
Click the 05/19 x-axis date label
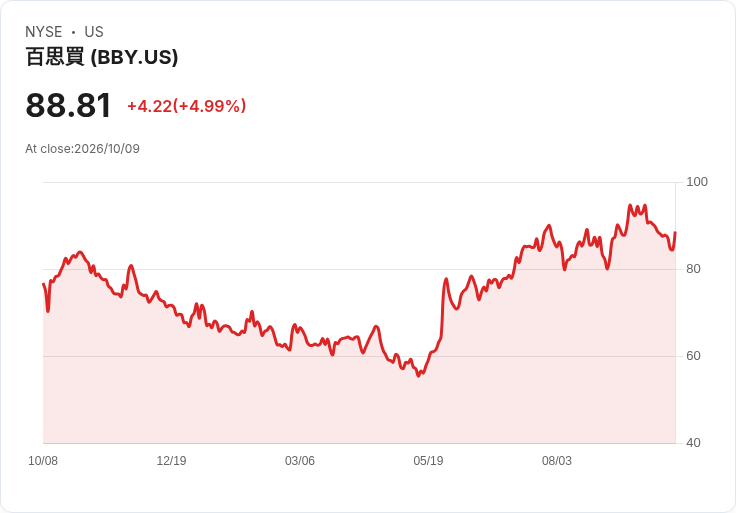428,461
